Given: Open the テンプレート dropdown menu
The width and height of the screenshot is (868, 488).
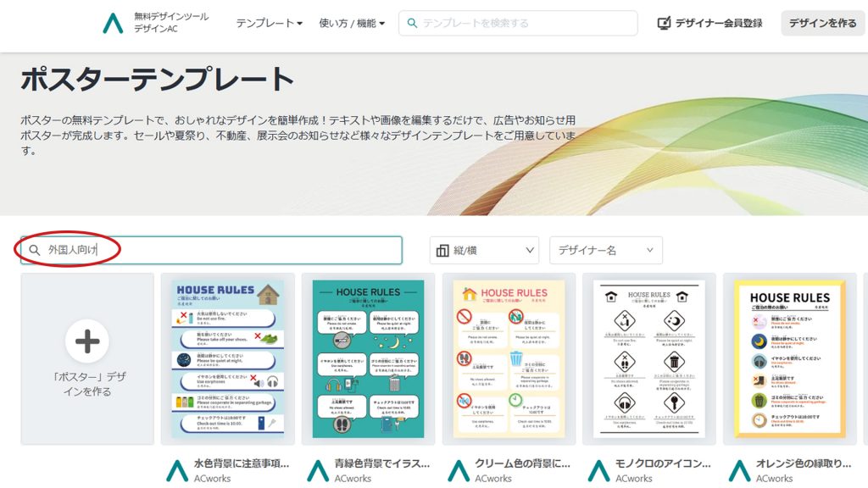Looking at the screenshot, I should click(x=269, y=23).
